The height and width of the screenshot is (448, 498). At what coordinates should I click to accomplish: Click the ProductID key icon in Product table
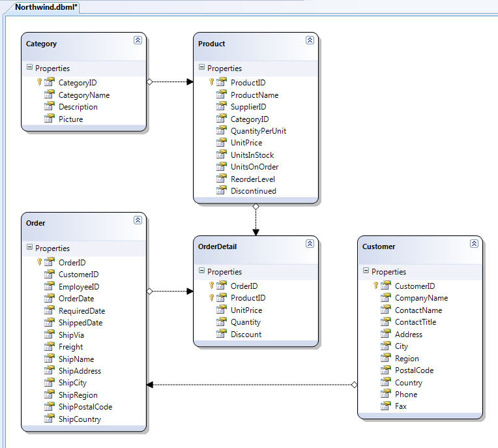click(x=211, y=83)
